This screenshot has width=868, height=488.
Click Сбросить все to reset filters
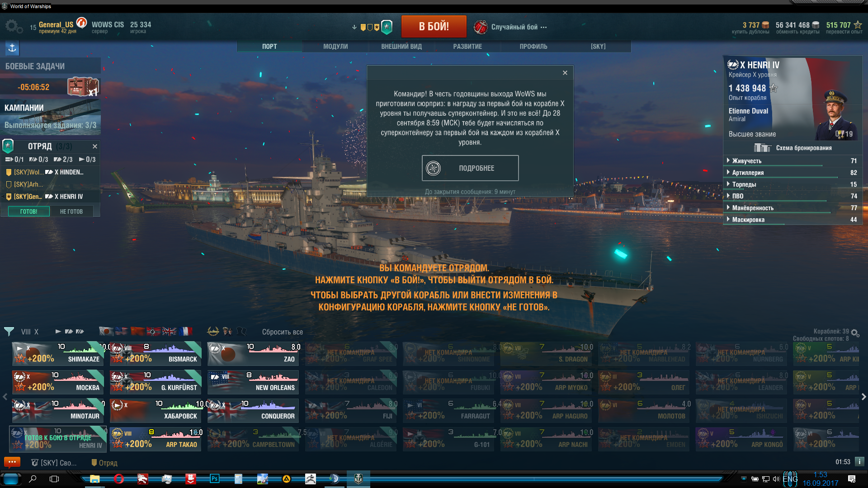pos(283,332)
